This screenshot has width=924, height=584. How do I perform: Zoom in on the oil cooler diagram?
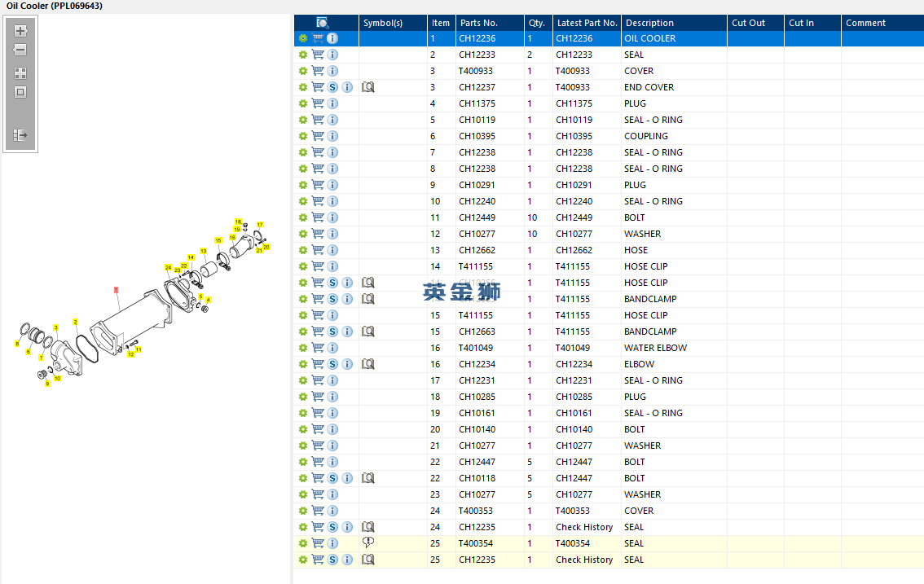(x=20, y=31)
